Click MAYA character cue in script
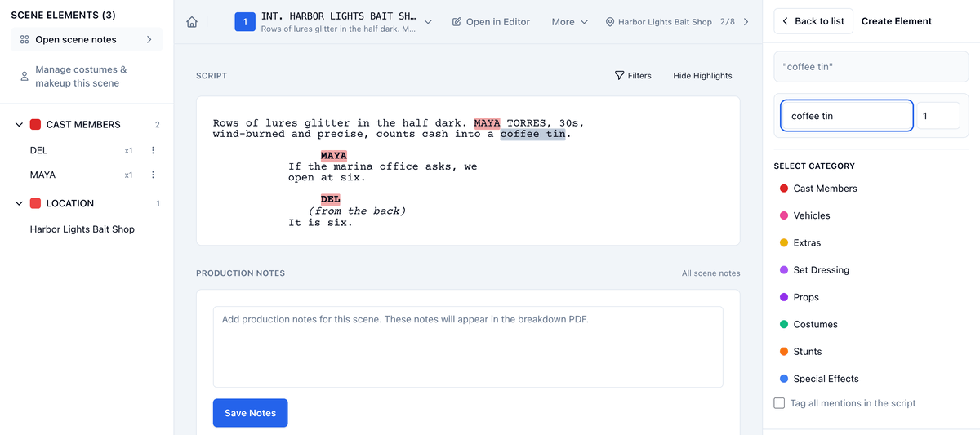The image size is (980, 435). (334, 156)
